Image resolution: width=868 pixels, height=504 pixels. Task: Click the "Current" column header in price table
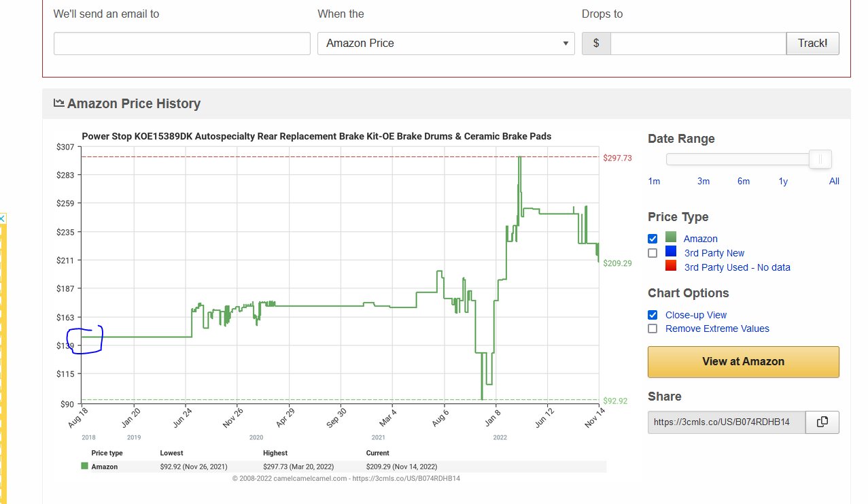click(x=378, y=453)
